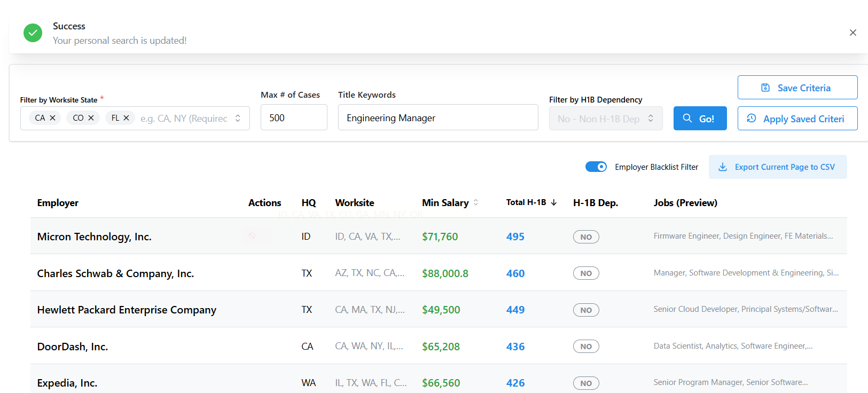Click DoorDash's worksite list CA, WA, NY
The width and height of the screenshot is (868, 393).
[x=369, y=346]
